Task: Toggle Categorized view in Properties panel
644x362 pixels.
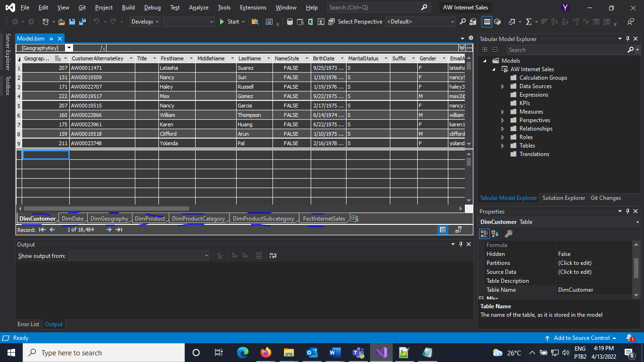Action: point(484,233)
